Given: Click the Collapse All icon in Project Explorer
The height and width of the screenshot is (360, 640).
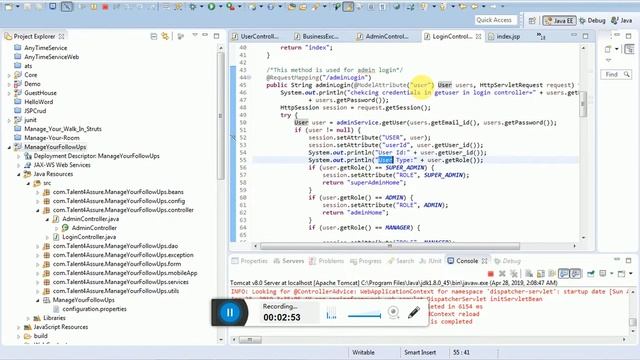Looking at the screenshot, I should 154,36.
